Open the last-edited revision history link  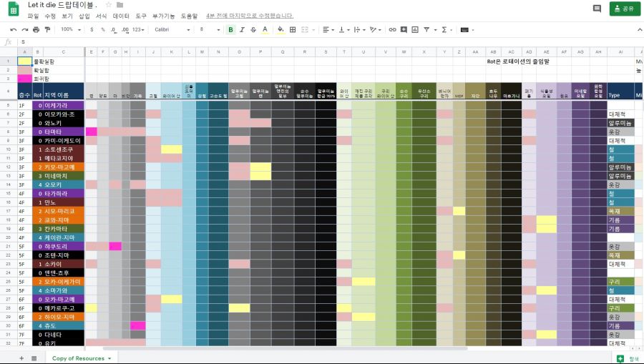[249, 16]
